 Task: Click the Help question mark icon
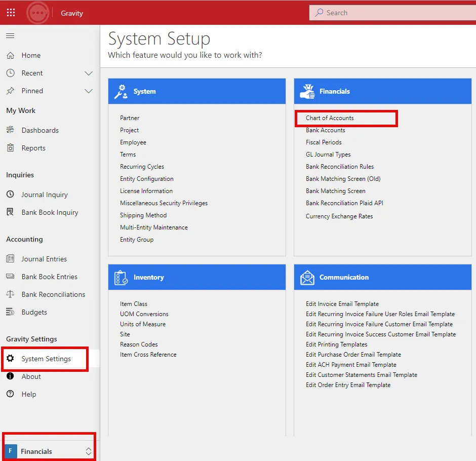10,394
